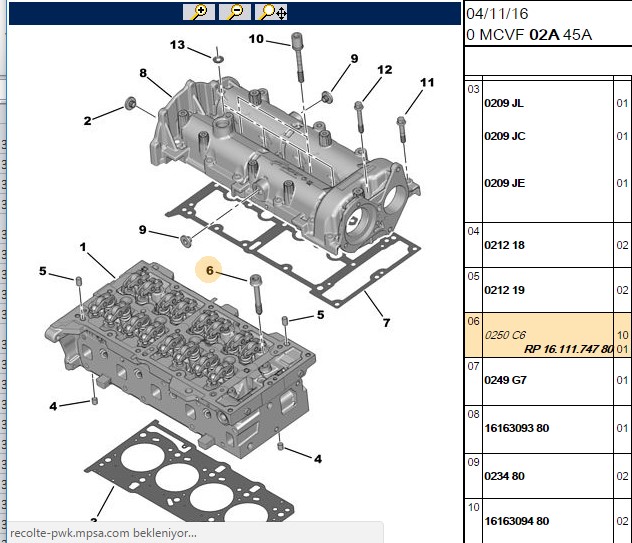
Task: Select part number 0212 19
Action: point(504,290)
